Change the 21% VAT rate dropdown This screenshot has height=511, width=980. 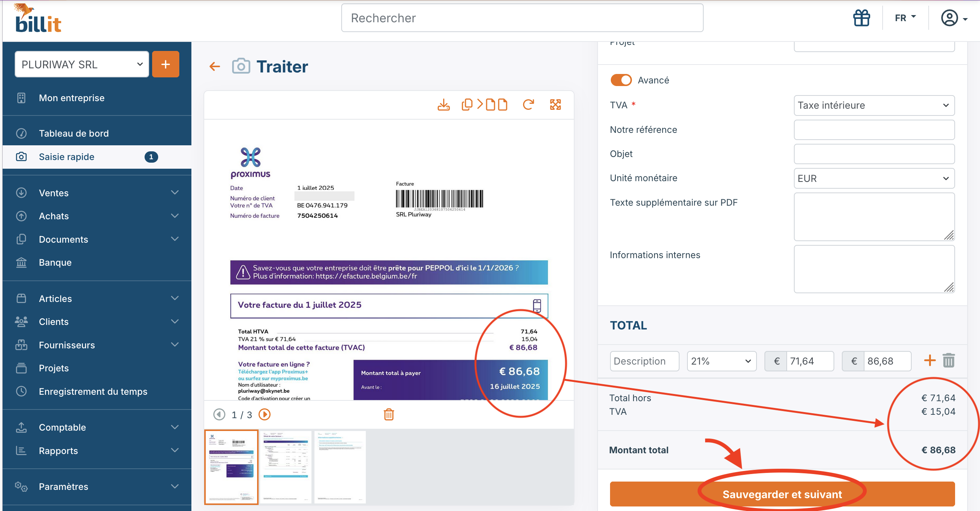click(x=721, y=361)
